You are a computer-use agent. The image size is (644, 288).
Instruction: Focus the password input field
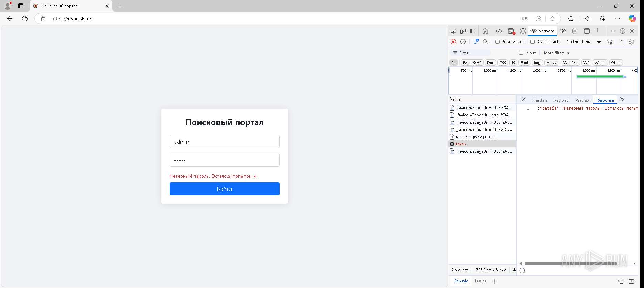click(x=224, y=160)
